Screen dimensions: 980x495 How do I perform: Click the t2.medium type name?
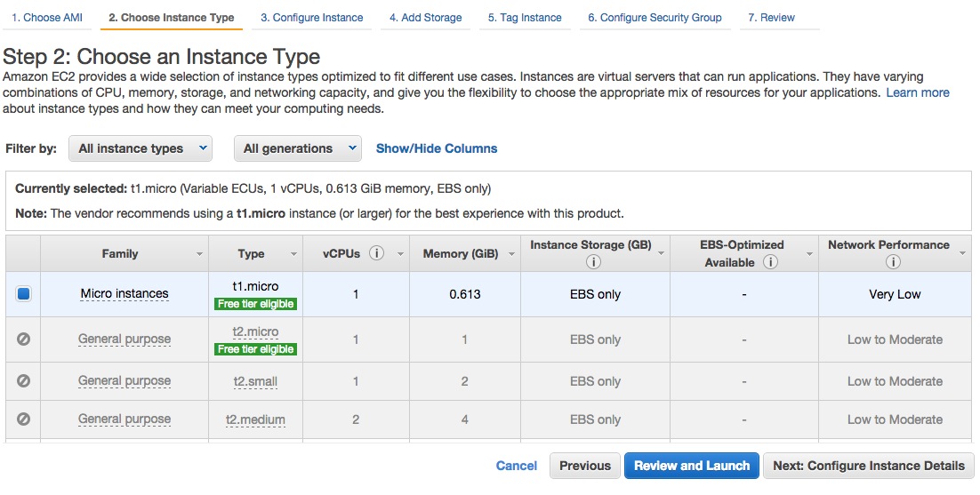click(255, 419)
